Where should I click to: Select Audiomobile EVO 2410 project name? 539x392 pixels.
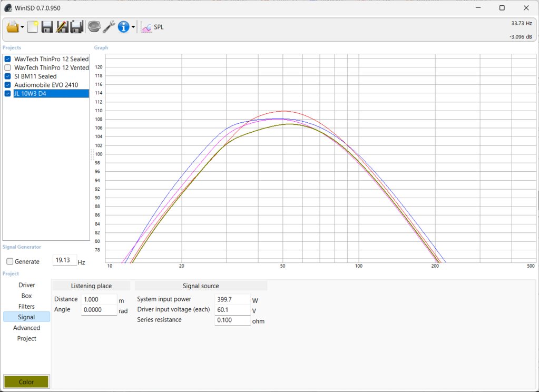point(46,85)
